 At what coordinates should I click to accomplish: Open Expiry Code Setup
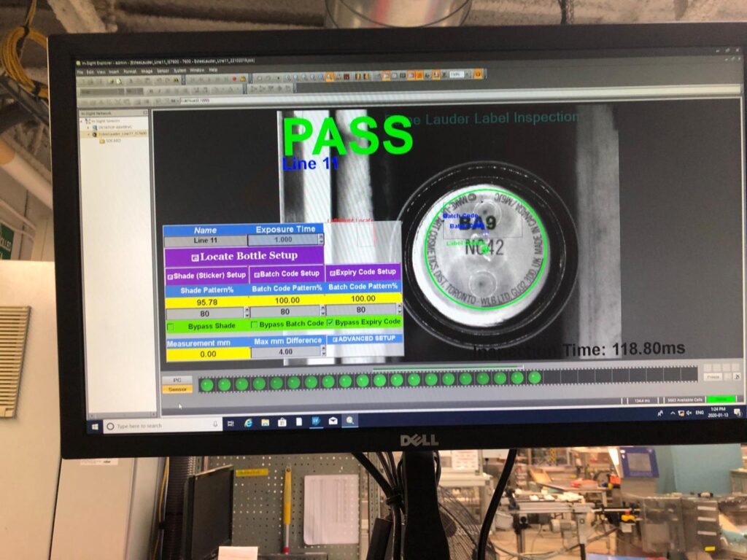tap(363, 272)
